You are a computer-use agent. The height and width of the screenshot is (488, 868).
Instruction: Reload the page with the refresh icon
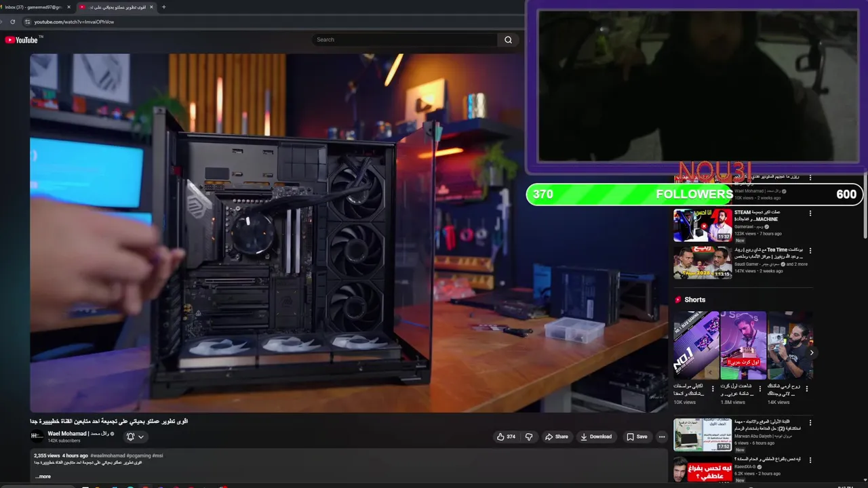12,22
